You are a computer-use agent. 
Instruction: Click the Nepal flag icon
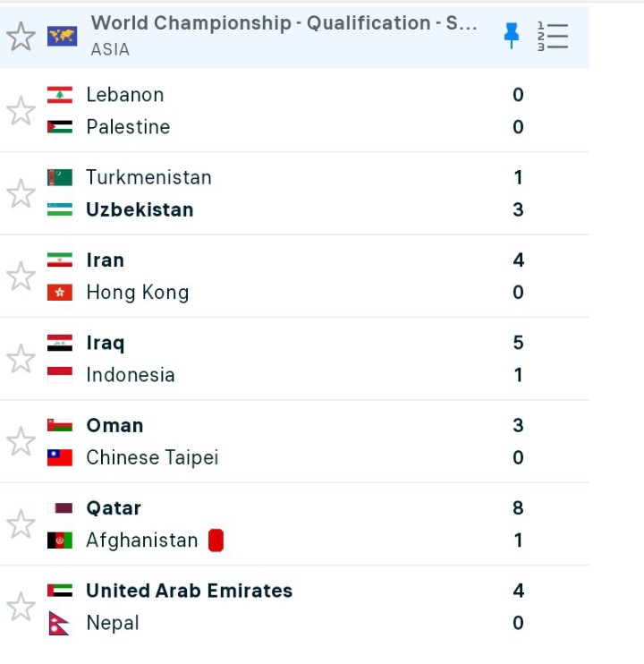pos(60,623)
